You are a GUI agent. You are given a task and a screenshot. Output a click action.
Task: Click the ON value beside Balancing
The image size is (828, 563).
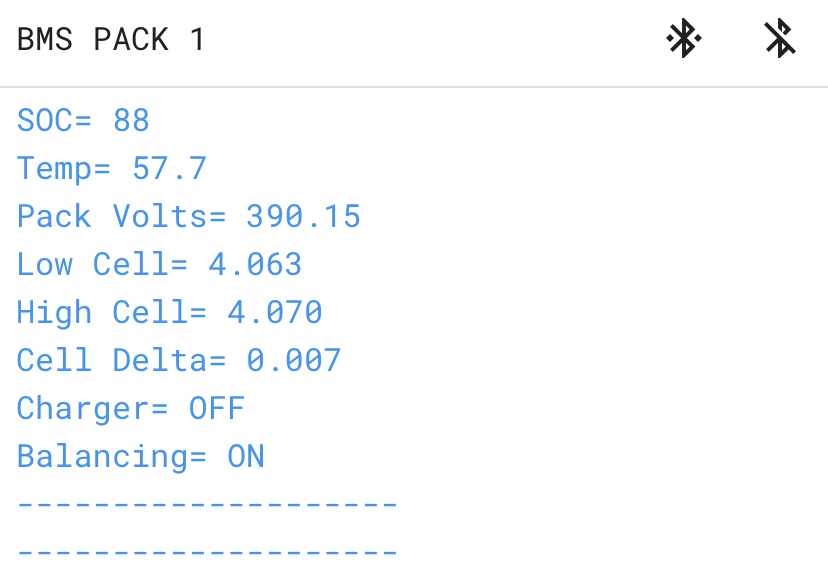[x=246, y=456]
